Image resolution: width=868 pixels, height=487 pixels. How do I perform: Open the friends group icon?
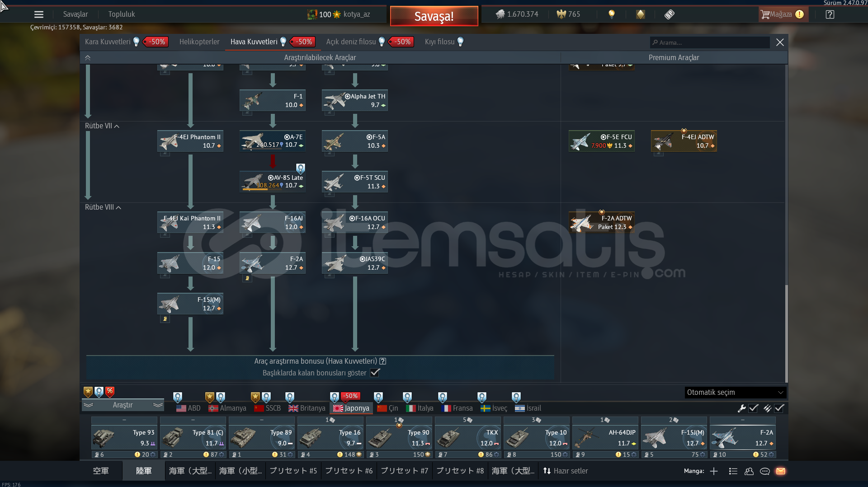[749, 471]
